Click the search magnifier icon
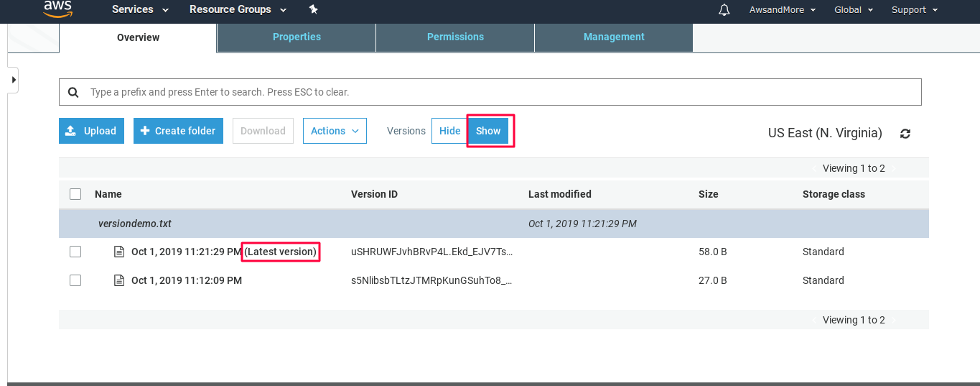 click(73, 92)
